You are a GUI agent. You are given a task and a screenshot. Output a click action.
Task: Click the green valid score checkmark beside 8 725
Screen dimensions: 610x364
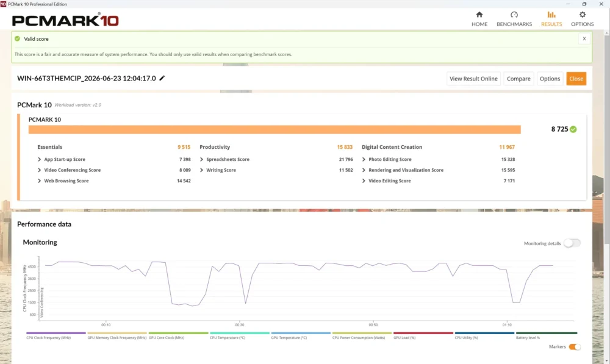[573, 129]
